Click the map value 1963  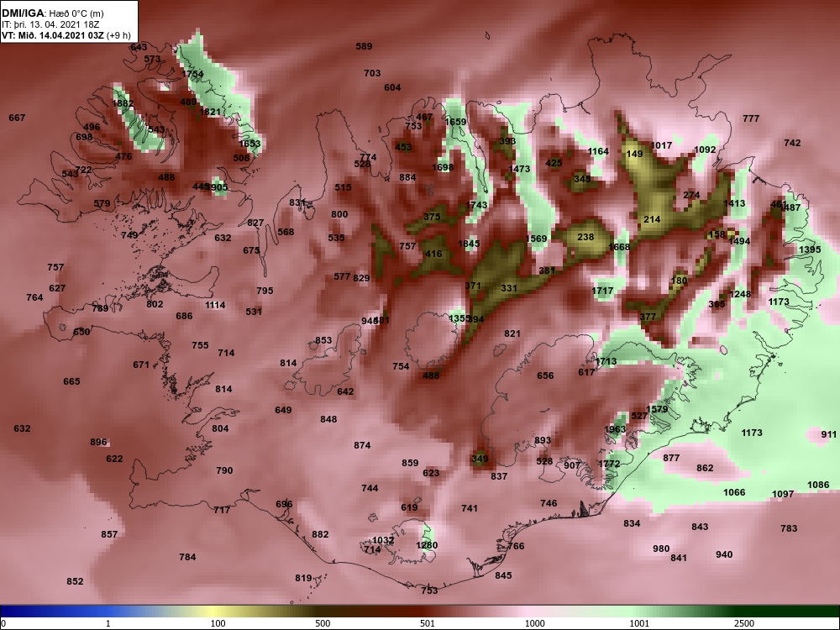(x=615, y=429)
